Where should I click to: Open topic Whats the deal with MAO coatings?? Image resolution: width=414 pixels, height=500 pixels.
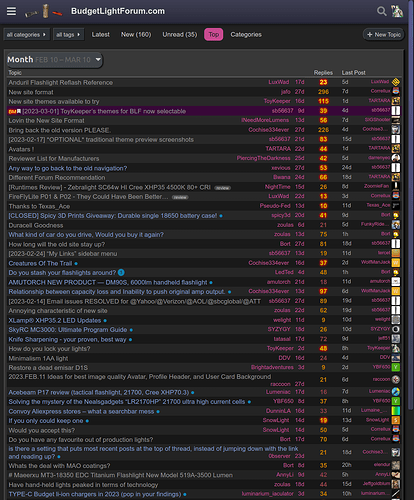point(59,466)
